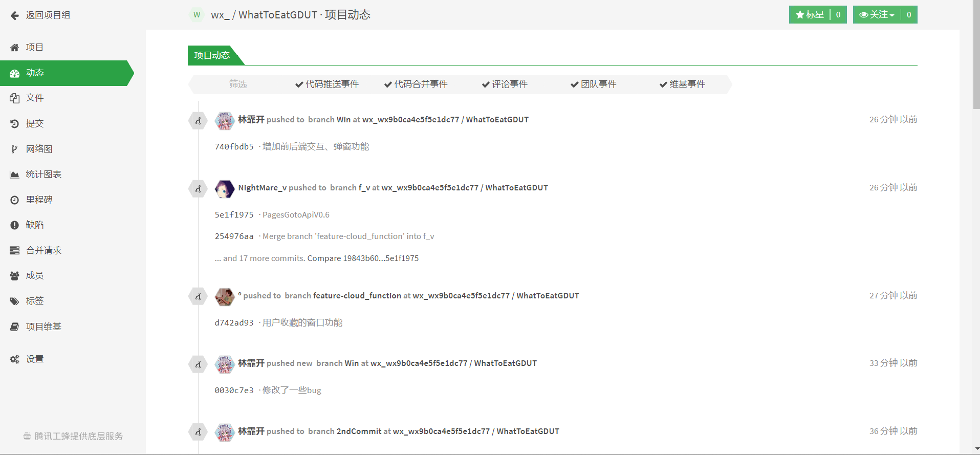Open 合并请求 merge requests icon
This screenshot has height=455, width=980.
pyautogui.click(x=15, y=251)
